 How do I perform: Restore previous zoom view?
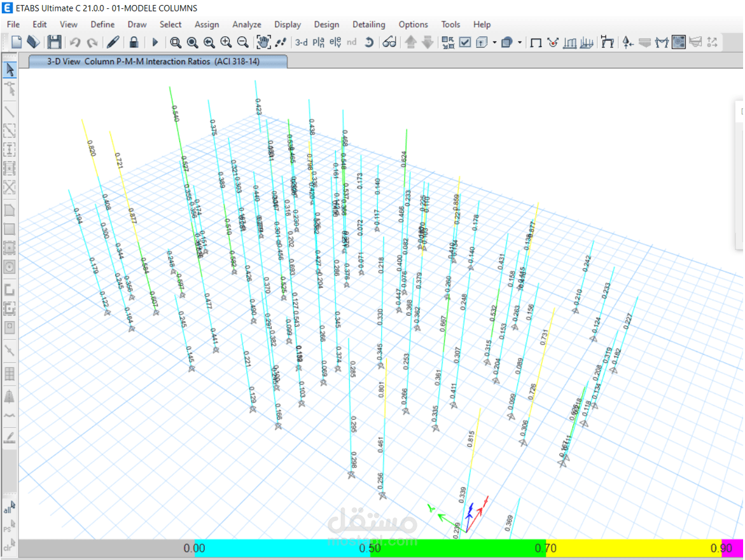(209, 42)
